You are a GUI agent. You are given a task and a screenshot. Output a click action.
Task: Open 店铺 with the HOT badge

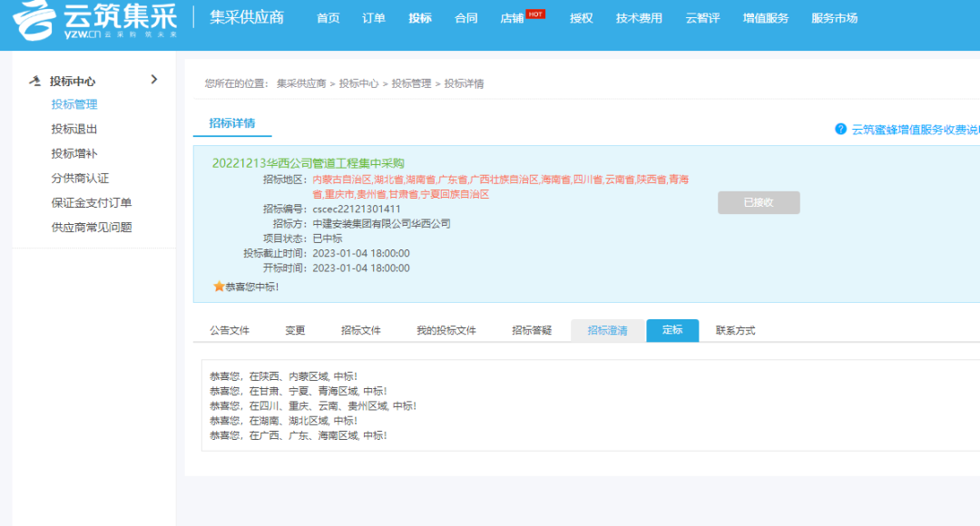coord(513,18)
